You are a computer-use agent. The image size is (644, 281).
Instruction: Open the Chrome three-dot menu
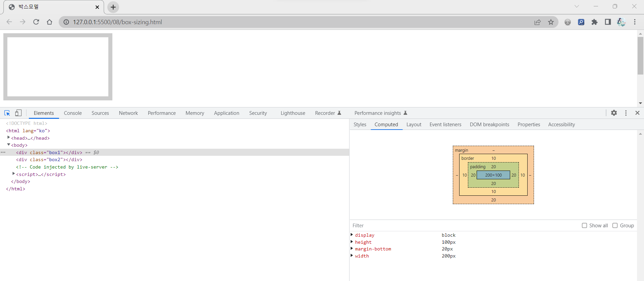[635, 22]
